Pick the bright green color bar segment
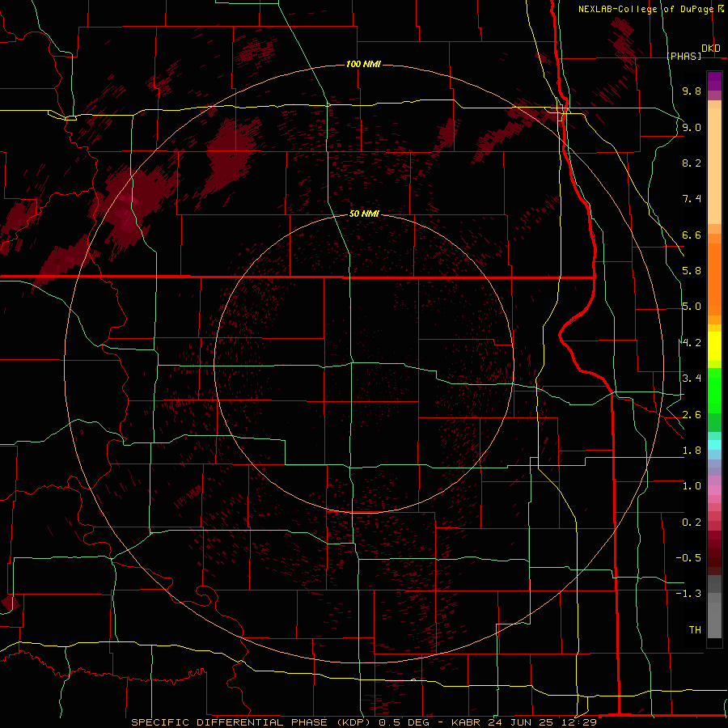This screenshot has height=728, width=728. pos(714,390)
